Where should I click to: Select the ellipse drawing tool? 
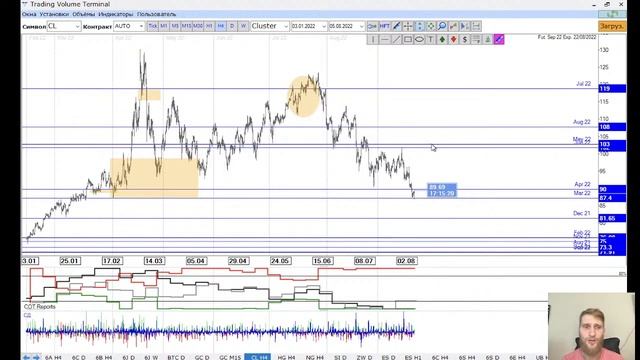[x=419, y=39]
